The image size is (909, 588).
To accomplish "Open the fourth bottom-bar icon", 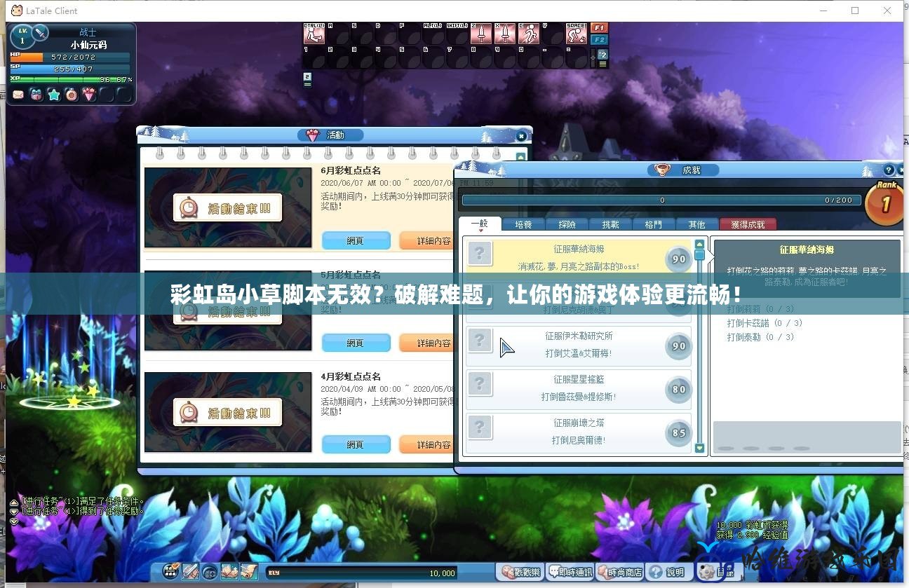I will tap(229, 571).
